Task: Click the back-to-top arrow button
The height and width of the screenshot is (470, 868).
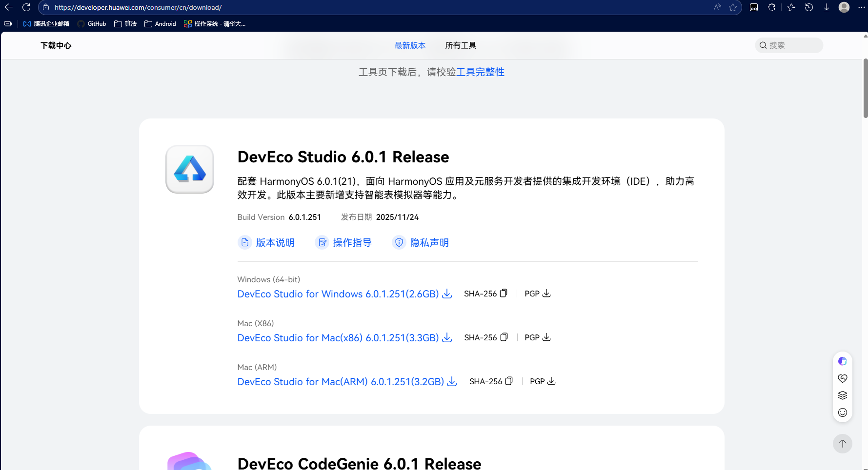Action: [842, 444]
